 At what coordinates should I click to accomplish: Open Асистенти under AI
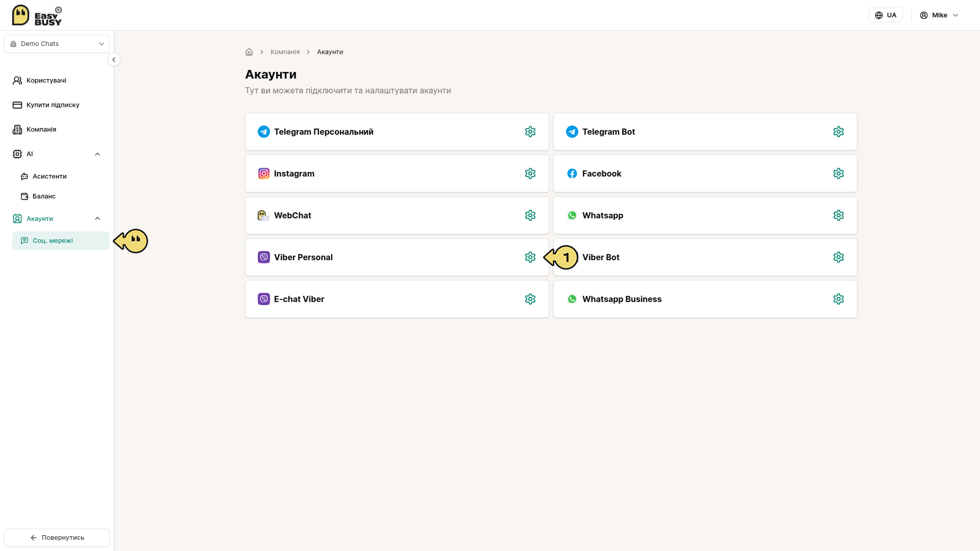pyautogui.click(x=61, y=177)
